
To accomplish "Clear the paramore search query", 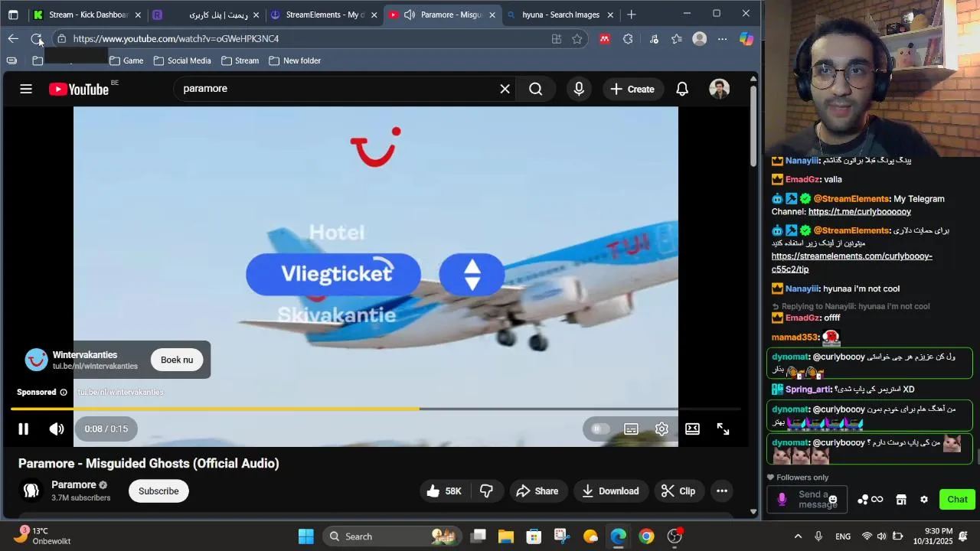I will pos(505,89).
